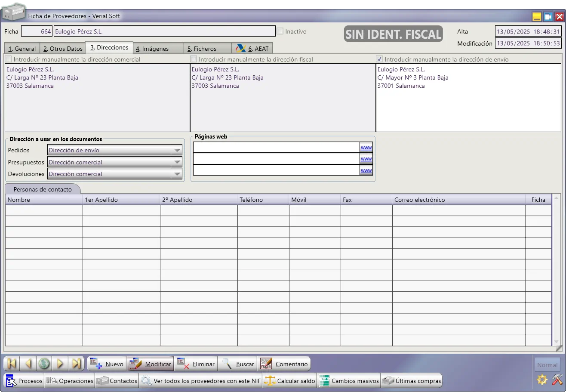Open the AEAT tab
Image resolution: width=566 pixels, height=392 pixels.
click(252, 48)
